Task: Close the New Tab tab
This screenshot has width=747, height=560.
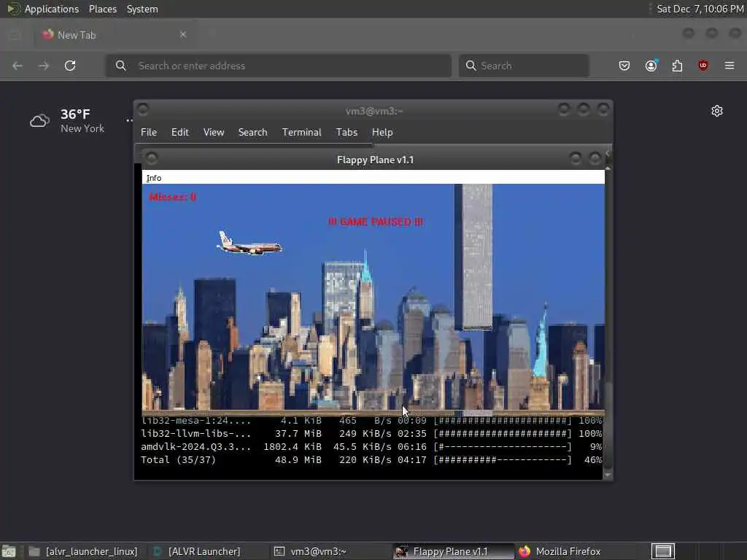Action: (x=183, y=35)
